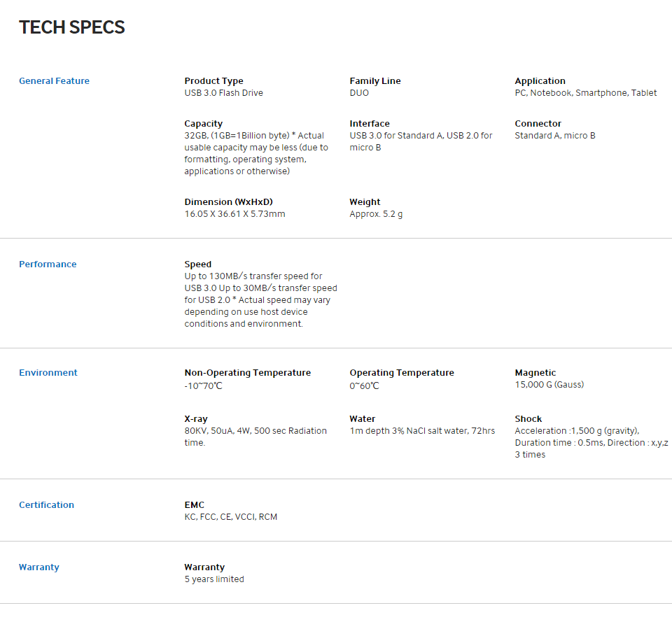Click the Connector spec heading
Viewport: 672px width, 622px height.
point(538,124)
